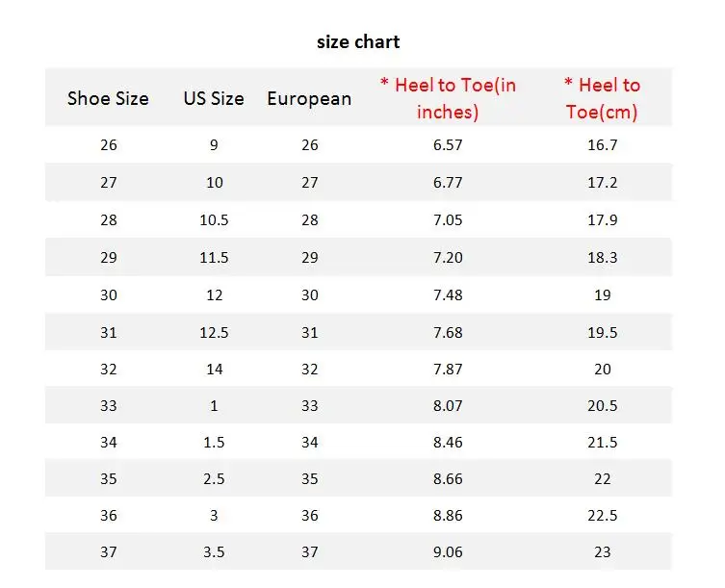
Task: Click the US size 3.5 cell
Action: coord(214,552)
